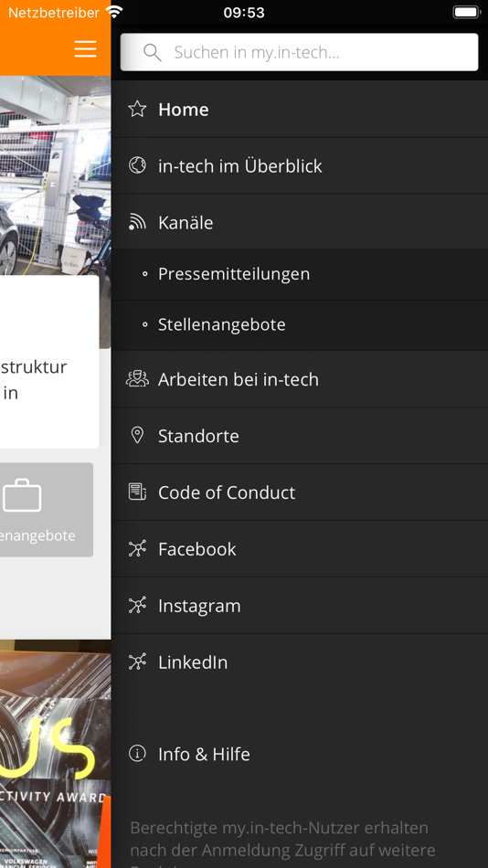
Task: Click the briefcase icon on the grey tile
Action: 22,495
